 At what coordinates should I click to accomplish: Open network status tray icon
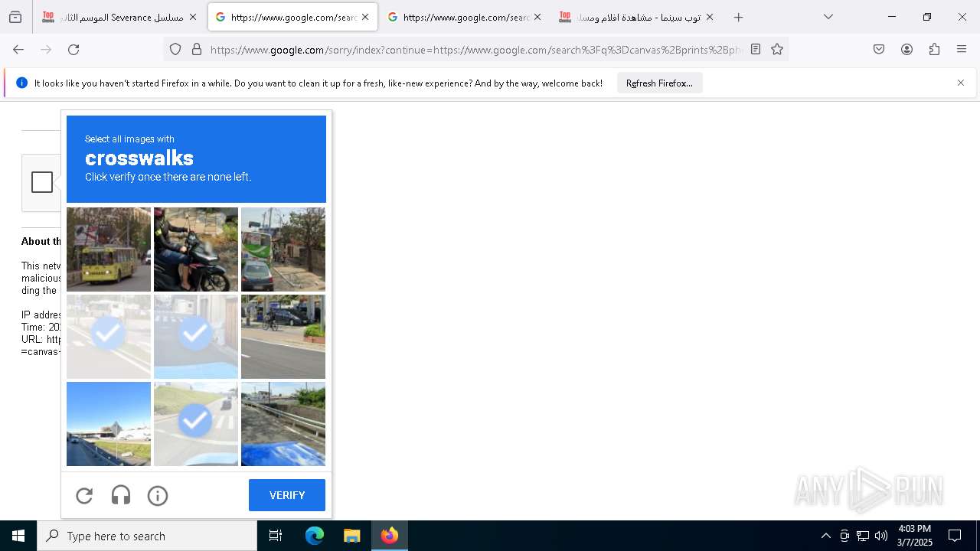coord(863,536)
